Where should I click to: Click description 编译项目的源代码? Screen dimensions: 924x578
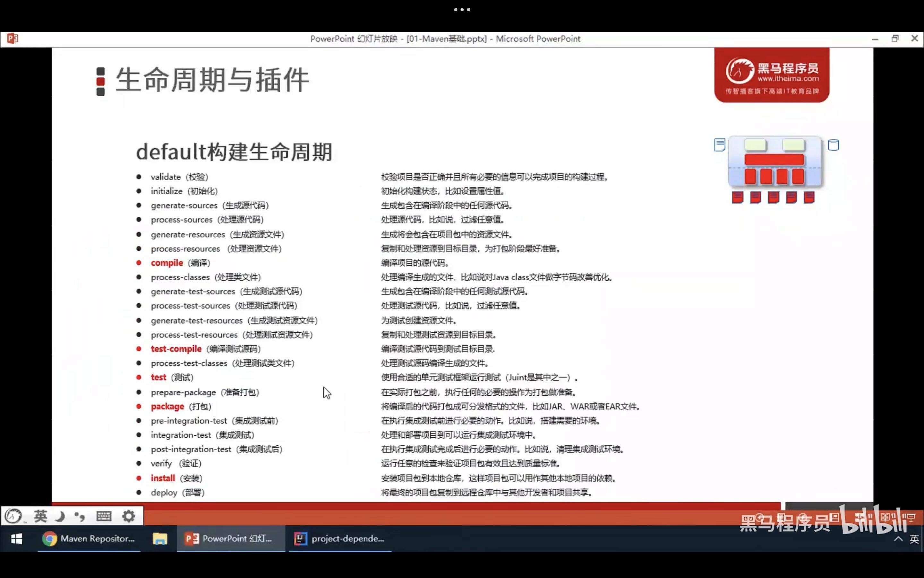click(x=415, y=263)
